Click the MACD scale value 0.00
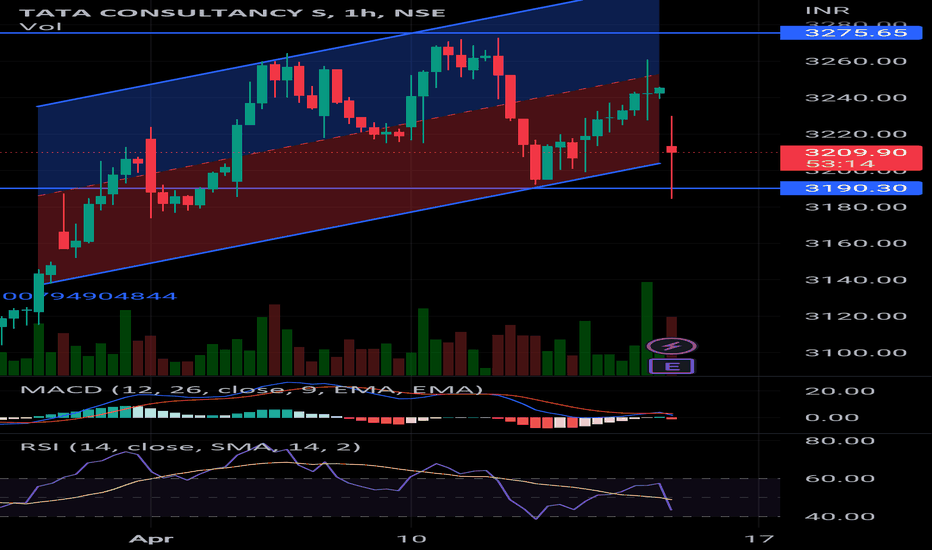The width and height of the screenshot is (932, 550). 832,417
